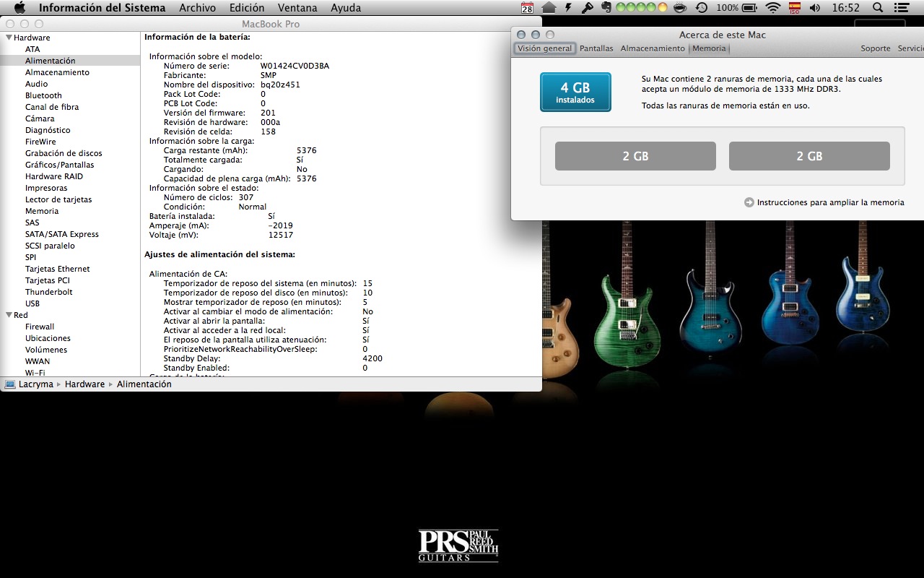This screenshot has width=924, height=578.
Task: Select the second 2 GB memory slot
Action: pos(809,156)
